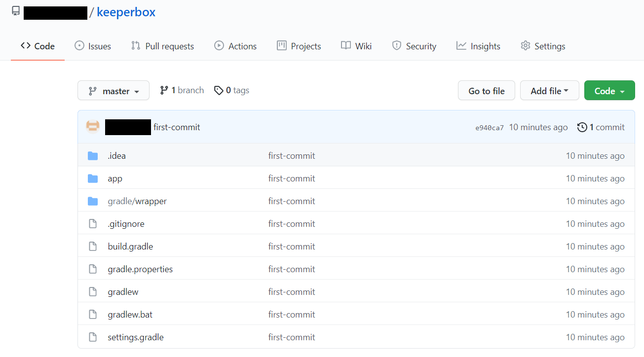Click the history clock icon beside 1 commit
The height and width of the screenshot is (357, 644).
pos(582,127)
